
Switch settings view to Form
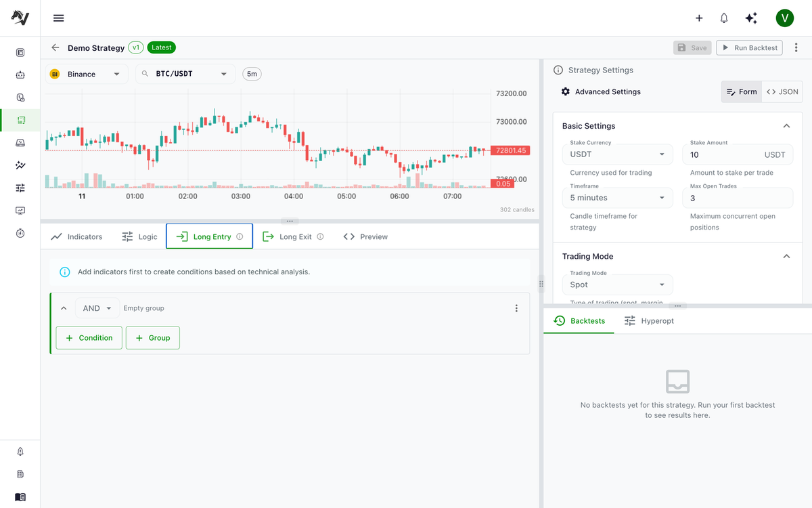click(742, 91)
